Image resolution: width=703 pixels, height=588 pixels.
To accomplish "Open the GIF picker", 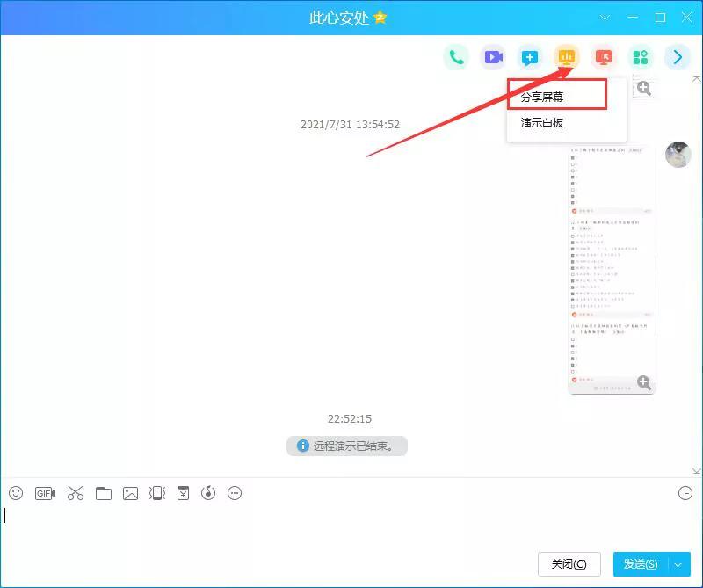I will coord(43,493).
